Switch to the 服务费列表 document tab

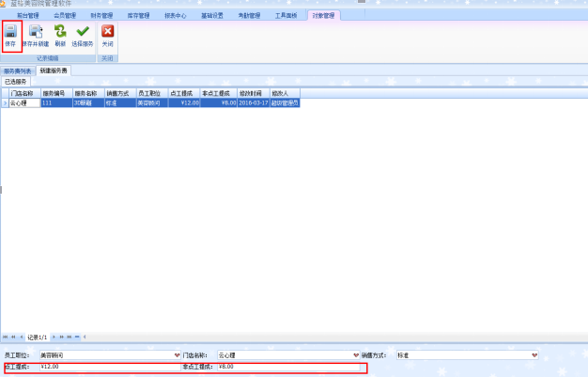(x=18, y=71)
